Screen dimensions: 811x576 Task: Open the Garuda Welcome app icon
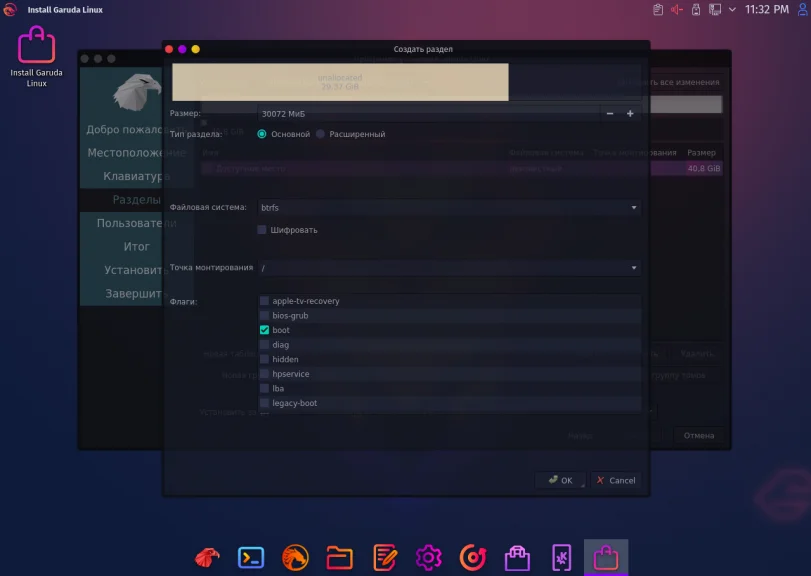(205, 557)
